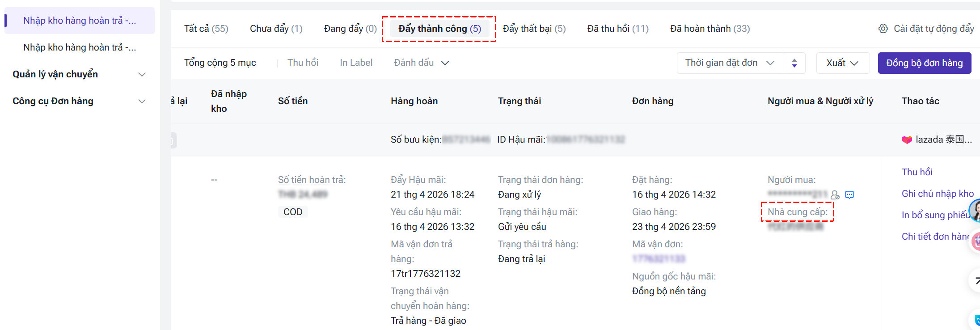Click the gear icon for auto-push settings
Screen dimensions: 980x330
point(883,29)
